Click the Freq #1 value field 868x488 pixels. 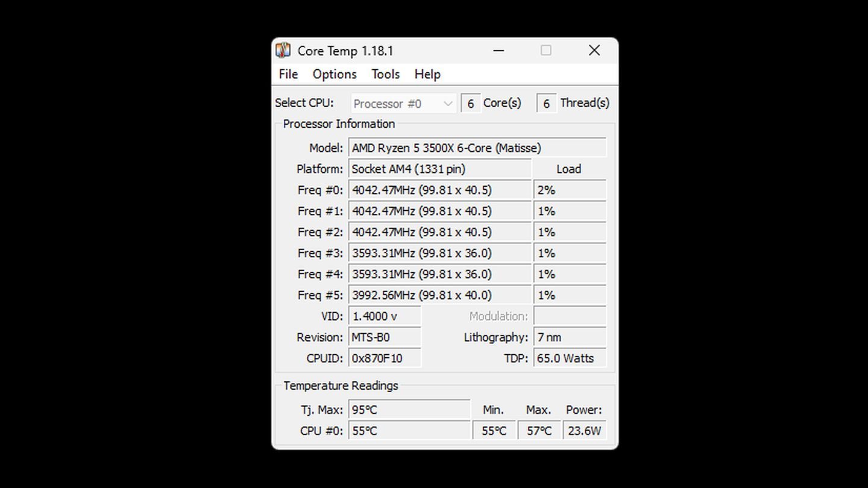point(440,211)
